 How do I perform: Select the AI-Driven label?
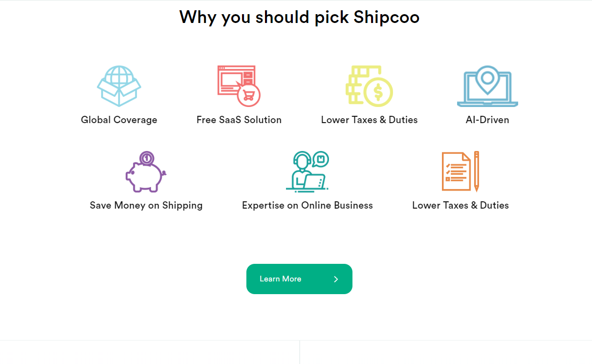487,120
